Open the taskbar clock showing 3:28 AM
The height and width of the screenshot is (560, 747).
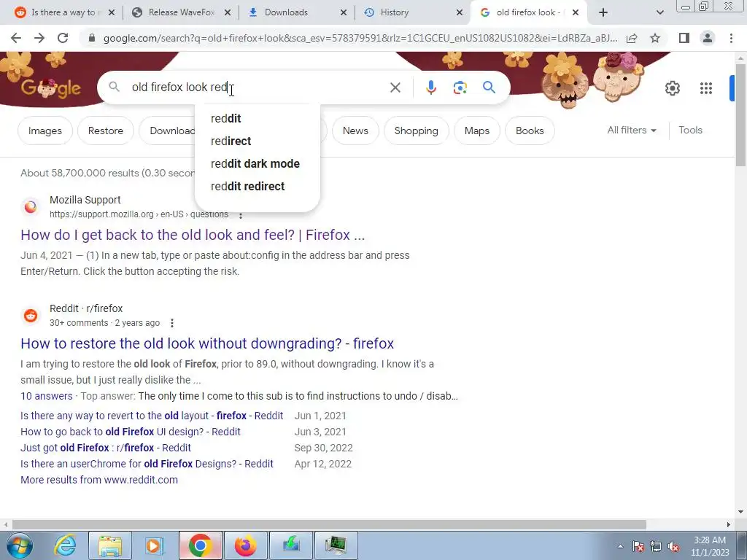(711, 546)
